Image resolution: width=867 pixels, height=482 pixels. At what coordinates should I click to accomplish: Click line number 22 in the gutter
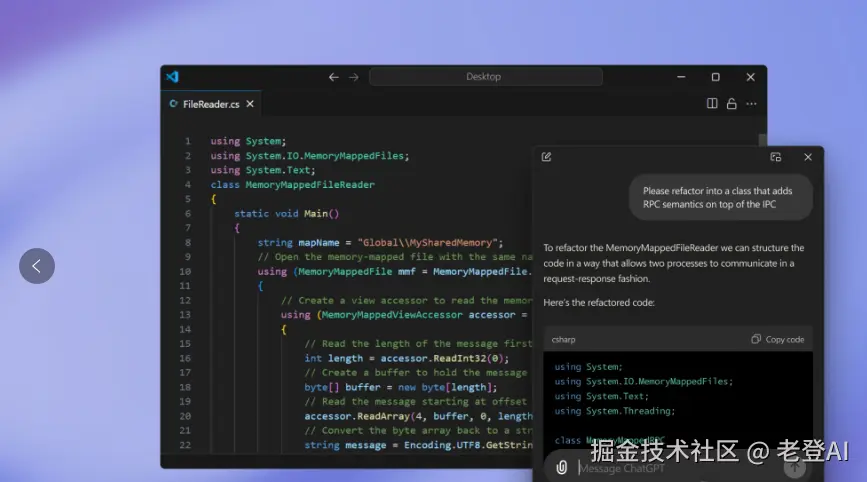click(185, 445)
